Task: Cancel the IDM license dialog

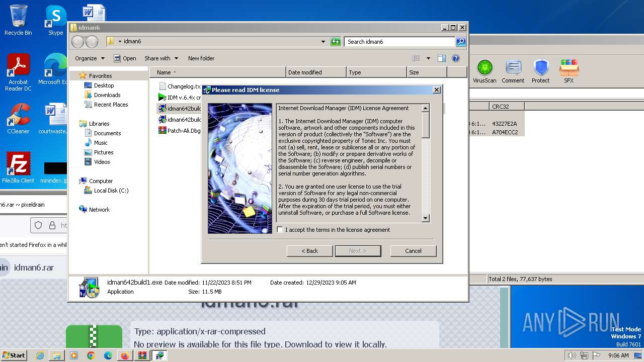Action: click(413, 251)
